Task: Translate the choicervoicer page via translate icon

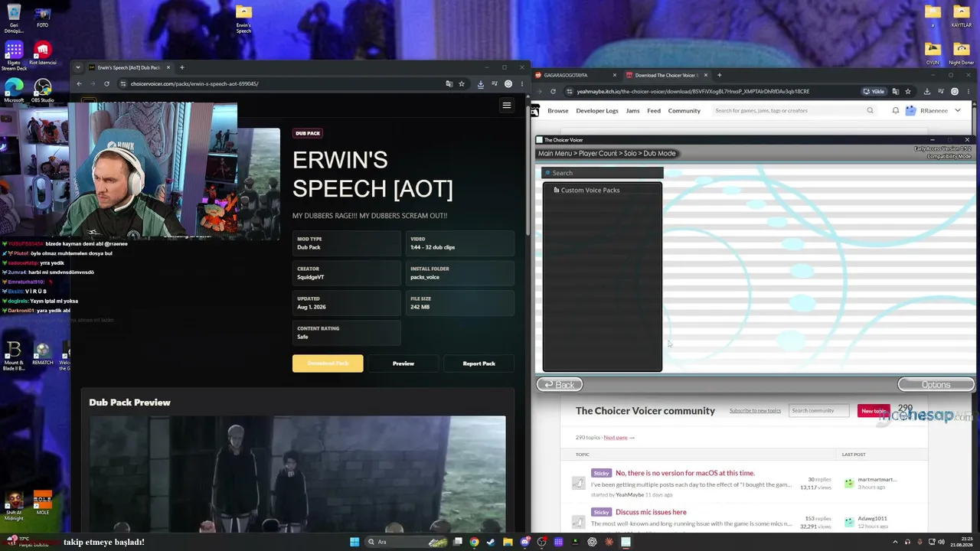Action: [449, 83]
